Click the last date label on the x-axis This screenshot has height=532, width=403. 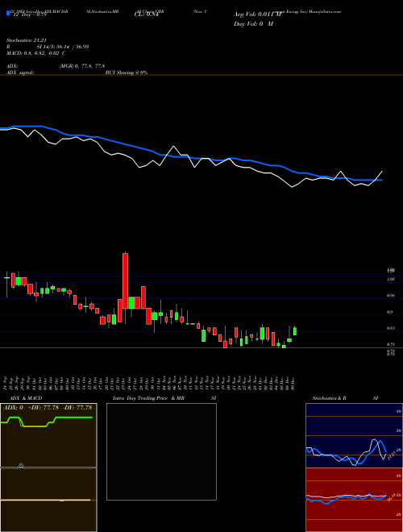pyautogui.click(x=293, y=383)
